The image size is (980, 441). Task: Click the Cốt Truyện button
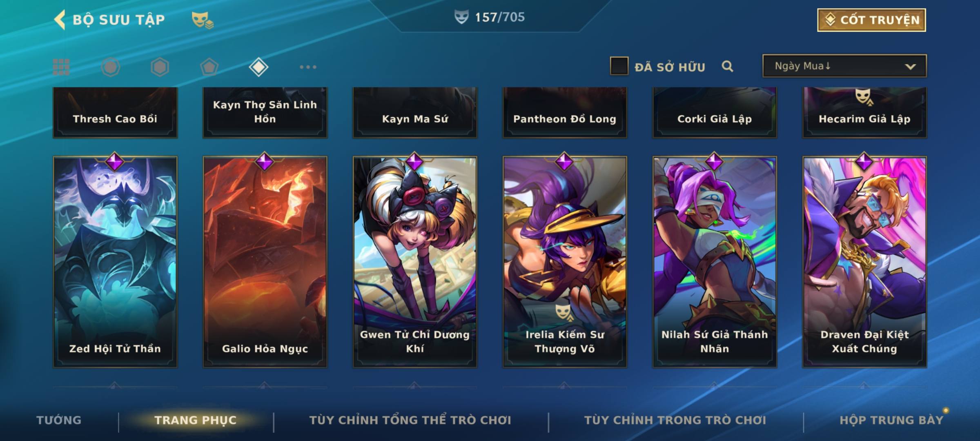click(x=871, y=20)
